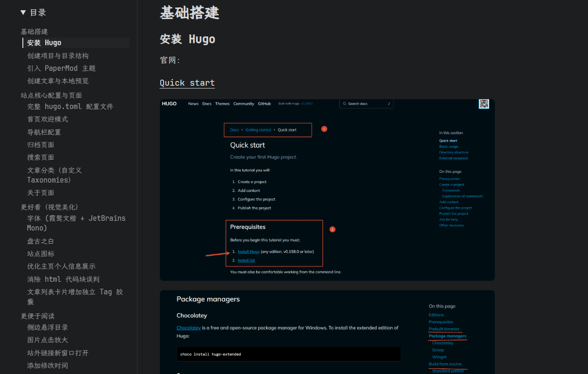This screenshot has width=588, height=374.
Task: Enlarge the Package managers Chocolatey screenshot
Action: click(327, 332)
